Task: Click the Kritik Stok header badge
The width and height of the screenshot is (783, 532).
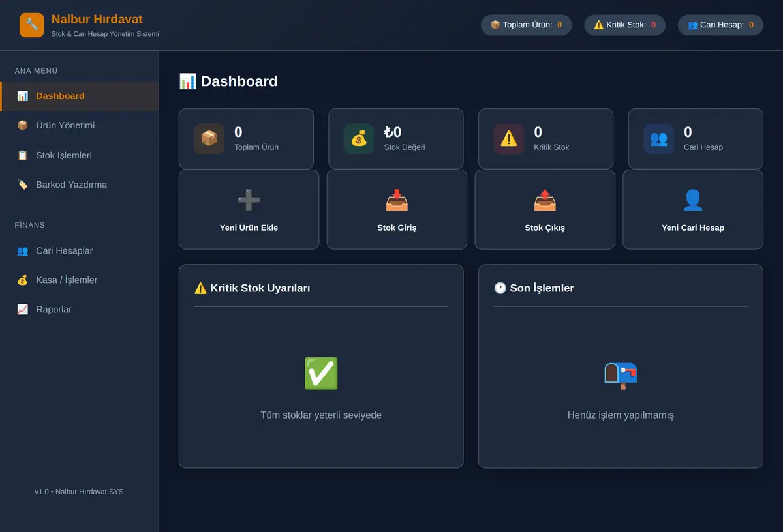Action: 624,25
